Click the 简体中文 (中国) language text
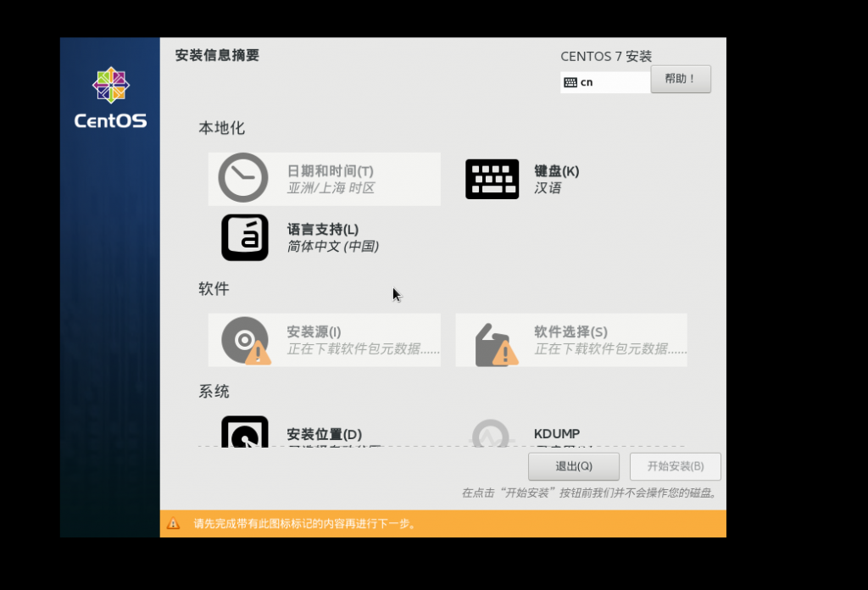The height and width of the screenshot is (590, 868). click(x=332, y=247)
